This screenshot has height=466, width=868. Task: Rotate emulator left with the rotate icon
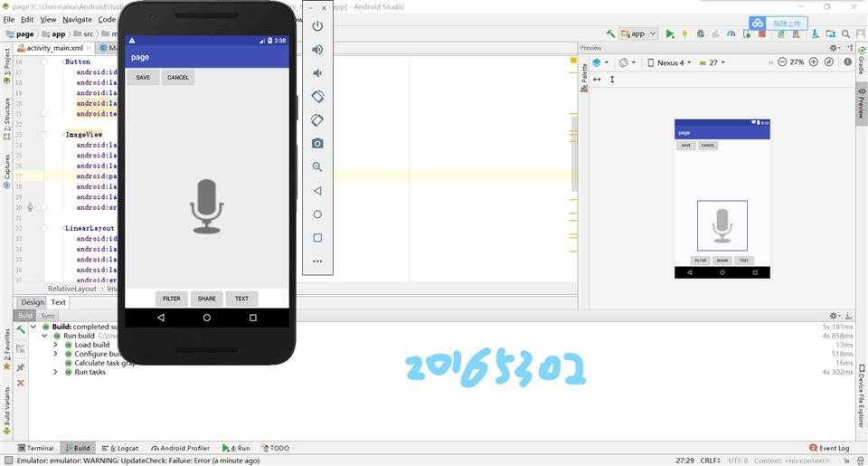(x=317, y=97)
